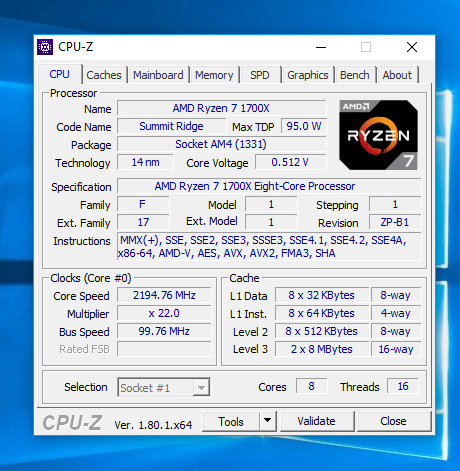Screen dimensions: 460x471
Task: Click the Name field AMD Ryzen 7 1700X
Action: click(221, 108)
